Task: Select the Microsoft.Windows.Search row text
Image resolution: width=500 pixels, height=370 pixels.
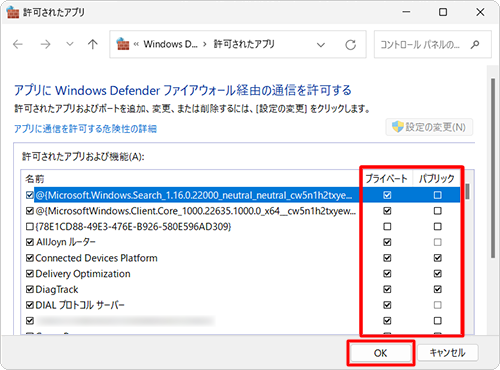Action: click(x=194, y=195)
